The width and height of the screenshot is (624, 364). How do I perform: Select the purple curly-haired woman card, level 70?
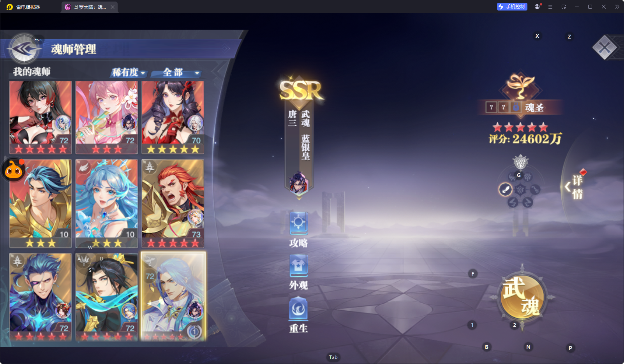[173, 118]
